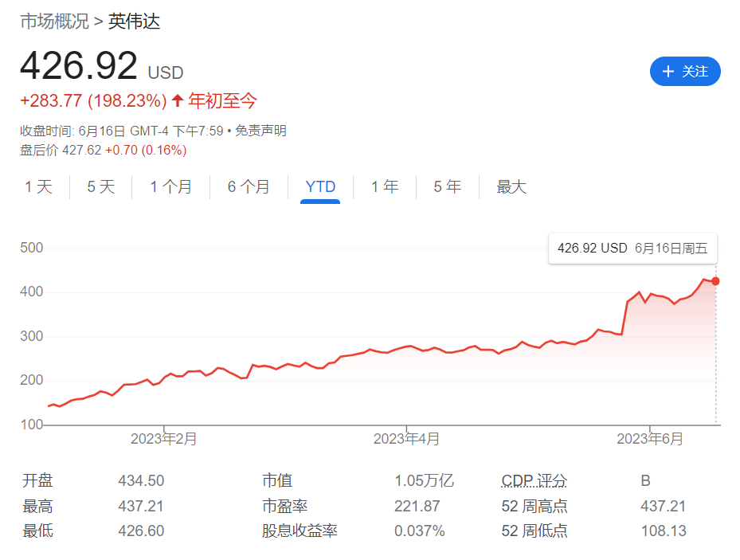Select the YTD range tab
Viewport: 740px width, 560px height.
pyautogui.click(x=320, y=187)
